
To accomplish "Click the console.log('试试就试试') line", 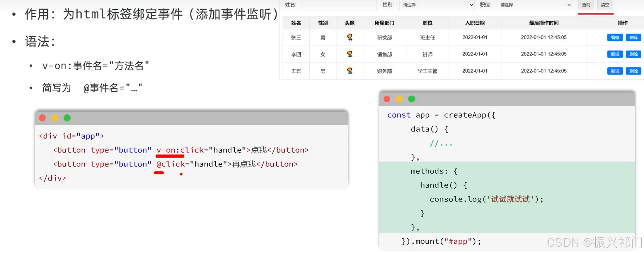I will pos(486,199).
